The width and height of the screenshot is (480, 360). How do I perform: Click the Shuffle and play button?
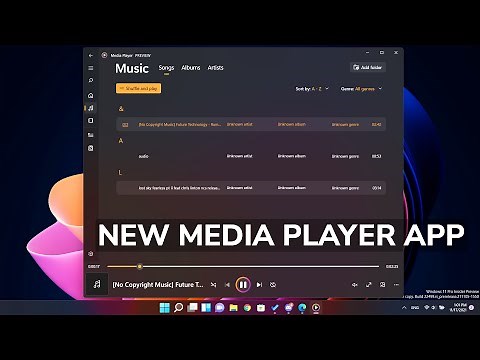point(139,88)
